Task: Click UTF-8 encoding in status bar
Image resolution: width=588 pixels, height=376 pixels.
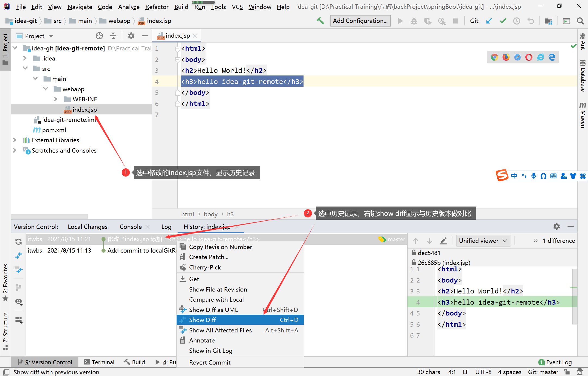Action: [483, 372]
